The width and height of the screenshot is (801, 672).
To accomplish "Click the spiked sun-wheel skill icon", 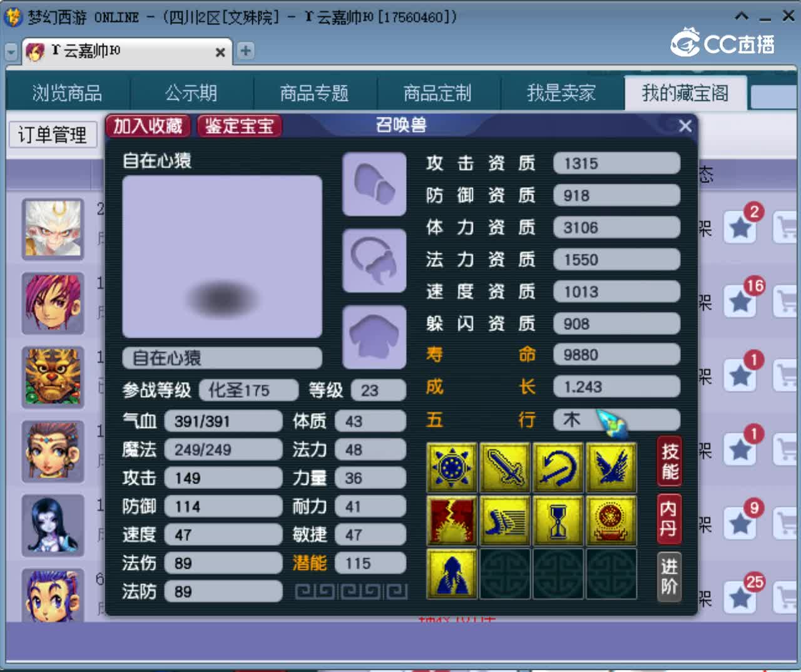I will pyautogui.click(x=451, y=467).
